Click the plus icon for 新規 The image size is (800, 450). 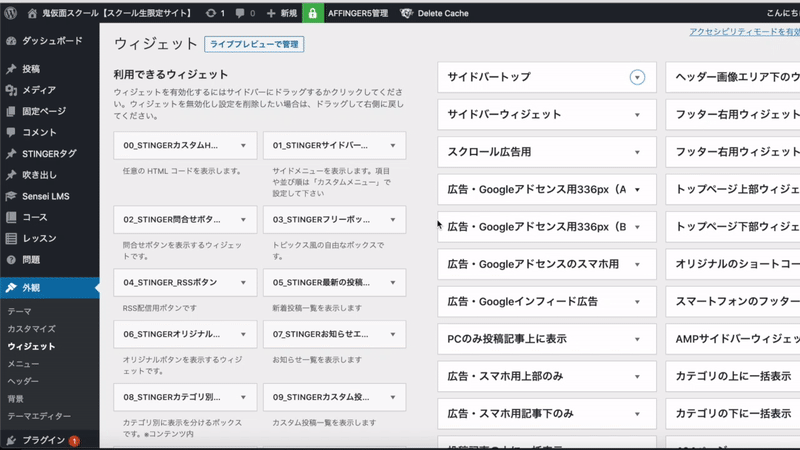click(x=271, y=13)
